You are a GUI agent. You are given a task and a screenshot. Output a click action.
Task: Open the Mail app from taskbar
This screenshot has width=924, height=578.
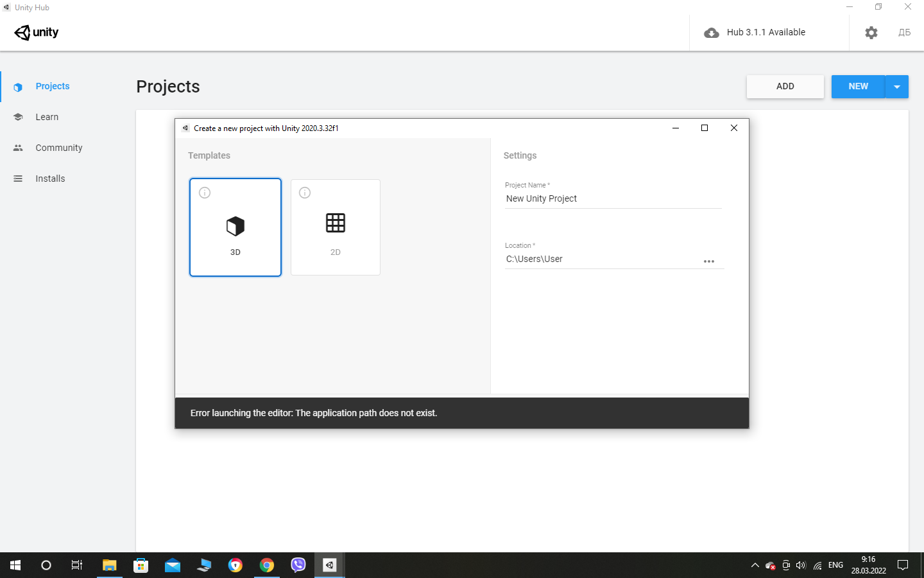point(173,565)
